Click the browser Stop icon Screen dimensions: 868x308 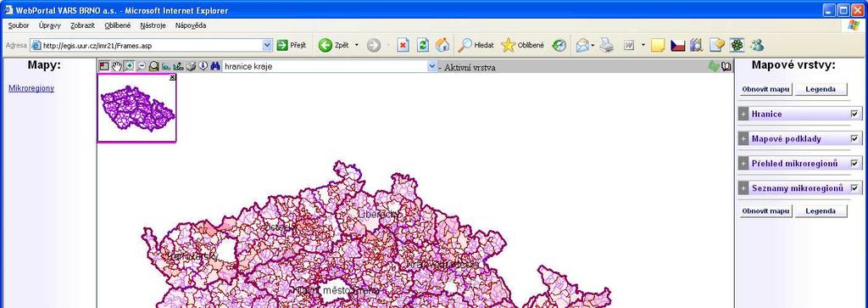pyautogui.click(x=403, y=46)
